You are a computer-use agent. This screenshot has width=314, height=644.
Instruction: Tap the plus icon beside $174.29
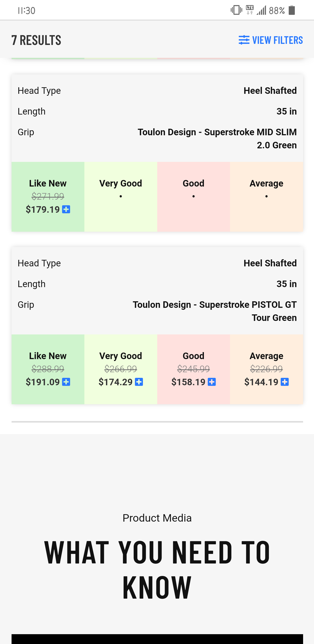tap(139, 382)
